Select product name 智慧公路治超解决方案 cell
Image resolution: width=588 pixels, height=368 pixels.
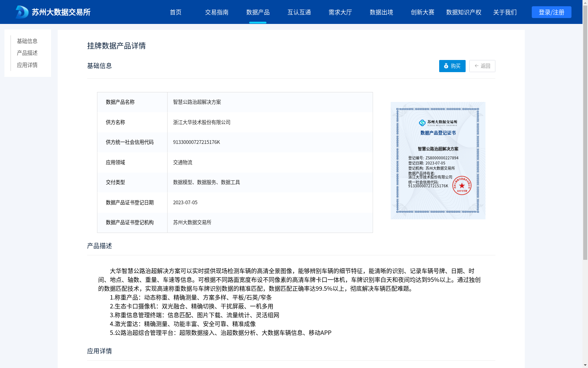[270, 102]
